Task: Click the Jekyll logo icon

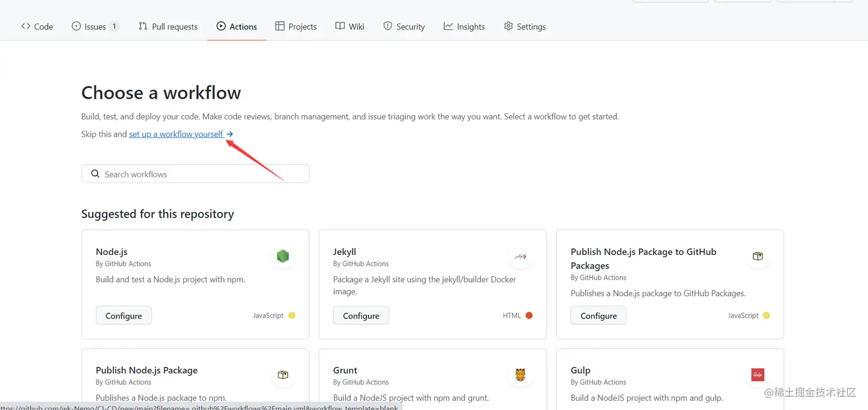Action: coord(520,256)
